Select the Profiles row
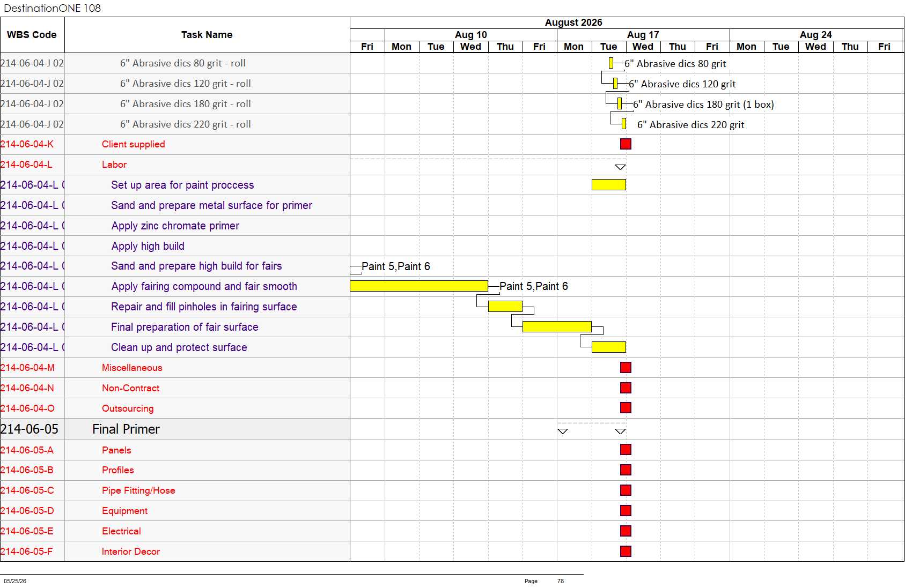905x588 pixels. [175, 470]
